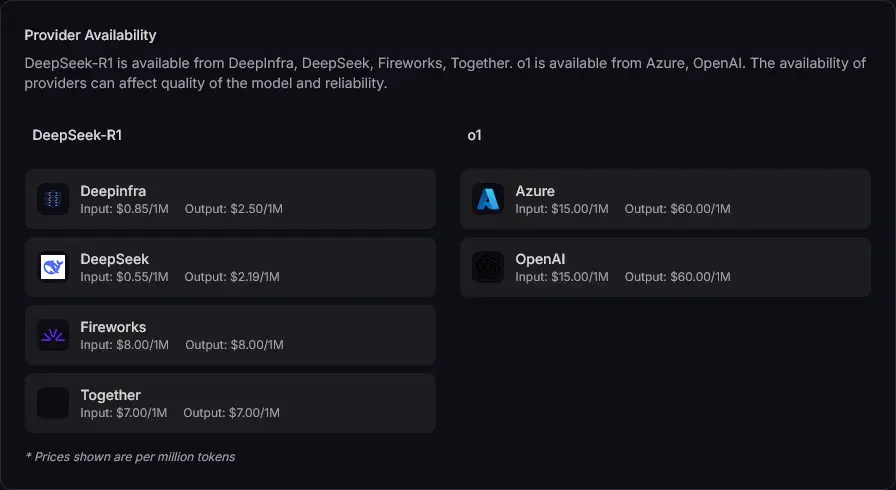Click the DeepSeek whale logo icon
Image resolution: width=896 pixels, height=490 pixels.
pos(53,267)
